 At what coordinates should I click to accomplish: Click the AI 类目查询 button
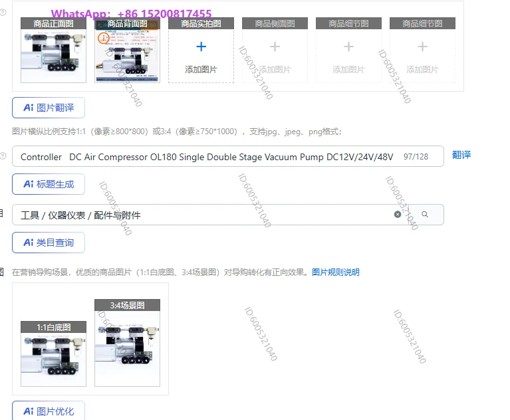click(x=49, y=243)
